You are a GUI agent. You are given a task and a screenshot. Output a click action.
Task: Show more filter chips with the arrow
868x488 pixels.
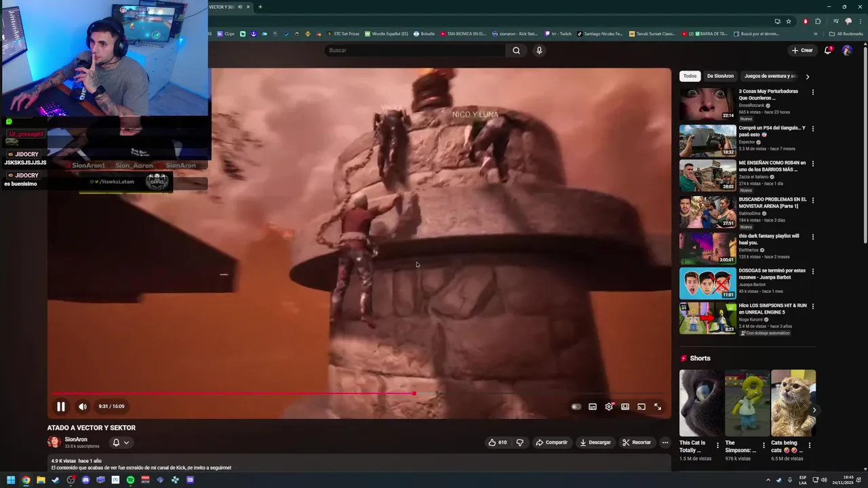(807, 77)
